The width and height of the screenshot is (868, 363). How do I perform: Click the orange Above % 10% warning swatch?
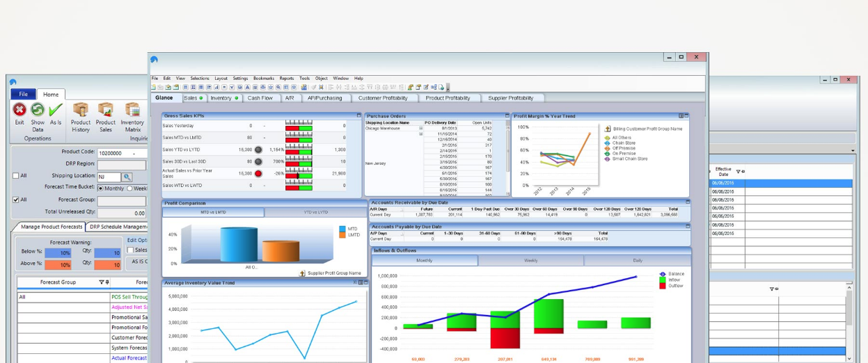tap(58, 265)
